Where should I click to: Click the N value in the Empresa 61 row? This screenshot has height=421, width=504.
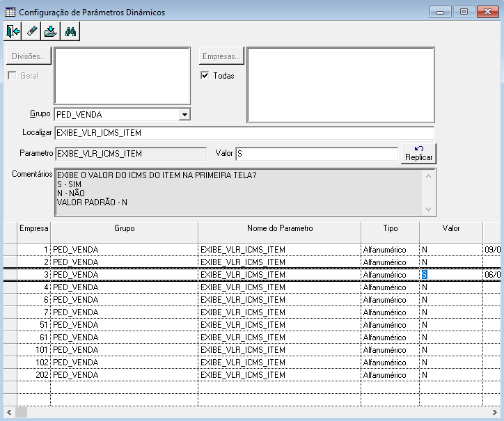coord(425,337)
